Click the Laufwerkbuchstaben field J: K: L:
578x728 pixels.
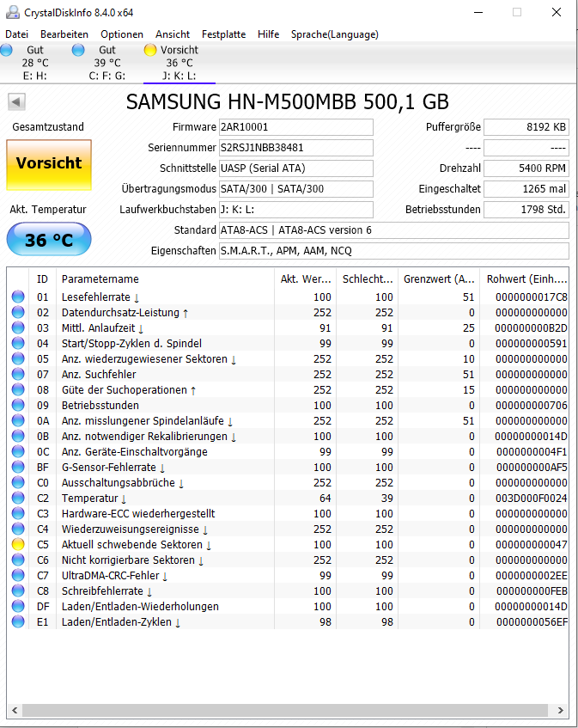(x=296, y=210)
